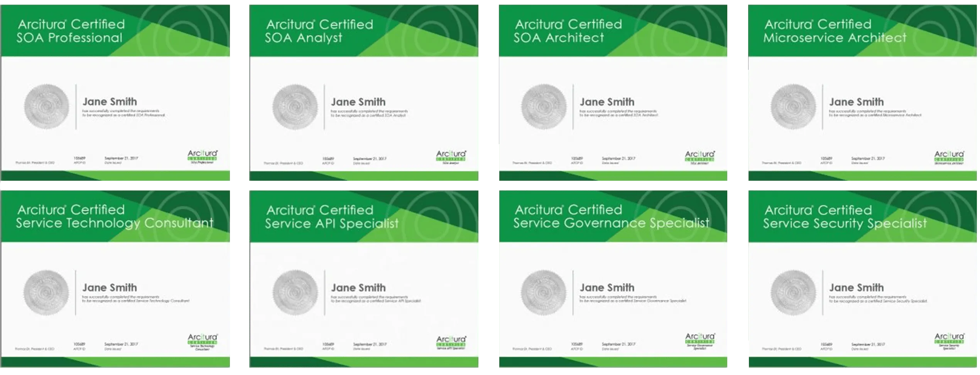Click the ID number on SOA Architect certificate
980x375 pixels.
tap(577, 158)
